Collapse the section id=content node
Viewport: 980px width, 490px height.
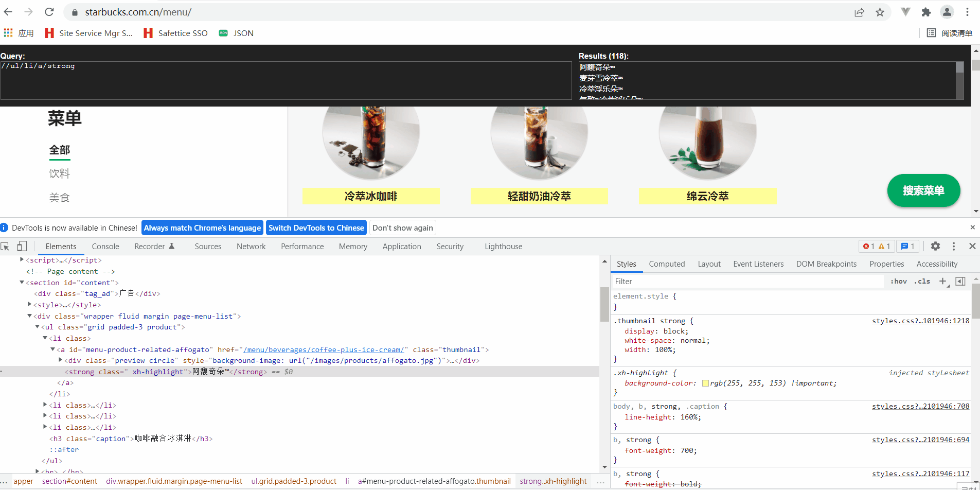pyautogui.click(x=22, y=283)
